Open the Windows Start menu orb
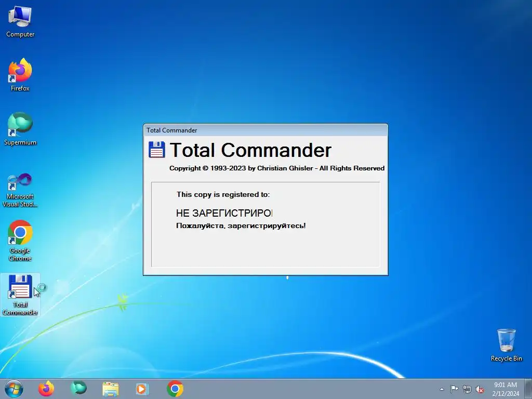Viewport: 532px width, 399px height. pyautogui.click(x=14, y=389)
